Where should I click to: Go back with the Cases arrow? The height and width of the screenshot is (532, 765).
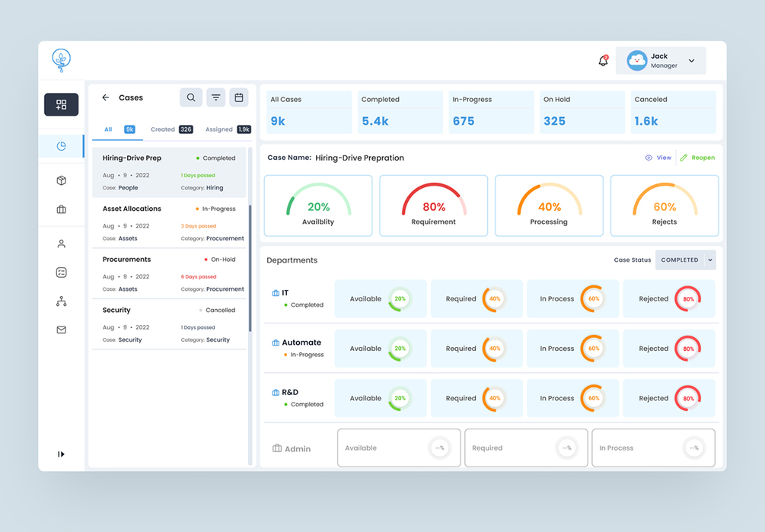pos(105,97)
